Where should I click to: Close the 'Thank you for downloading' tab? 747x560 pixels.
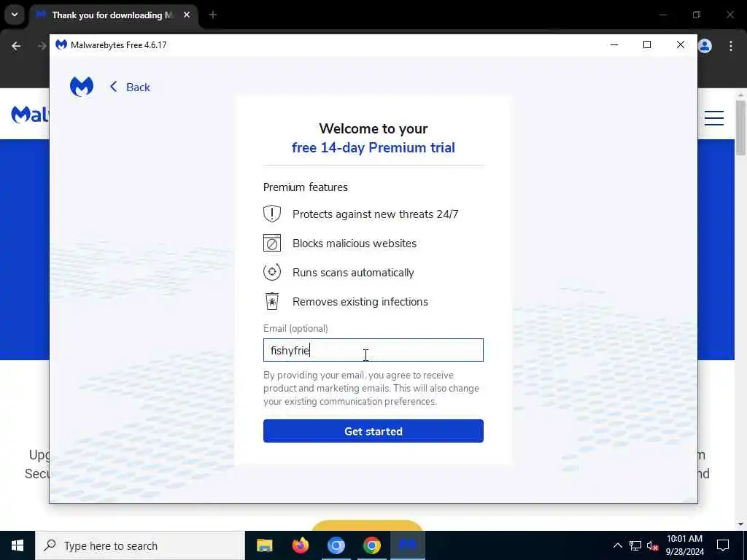(187, 15)
